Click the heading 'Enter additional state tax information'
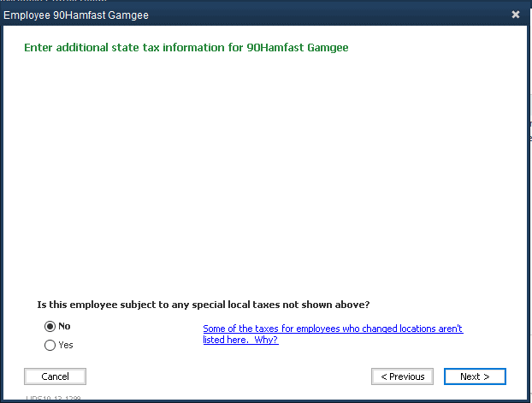The width and height of the screenshot is (532, 403). click(x=186, y=48)
